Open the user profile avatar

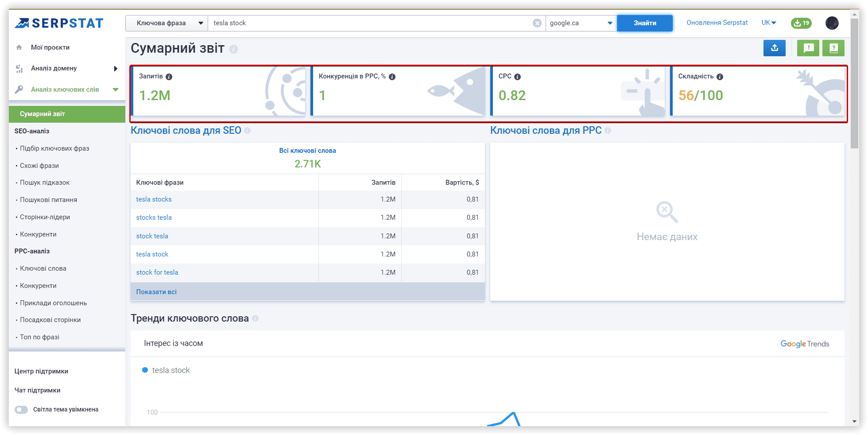[832, 23]
